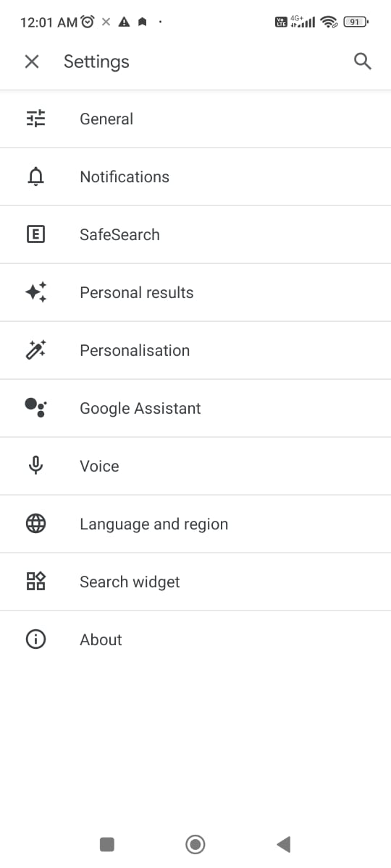Open General settings

point(195,119)
